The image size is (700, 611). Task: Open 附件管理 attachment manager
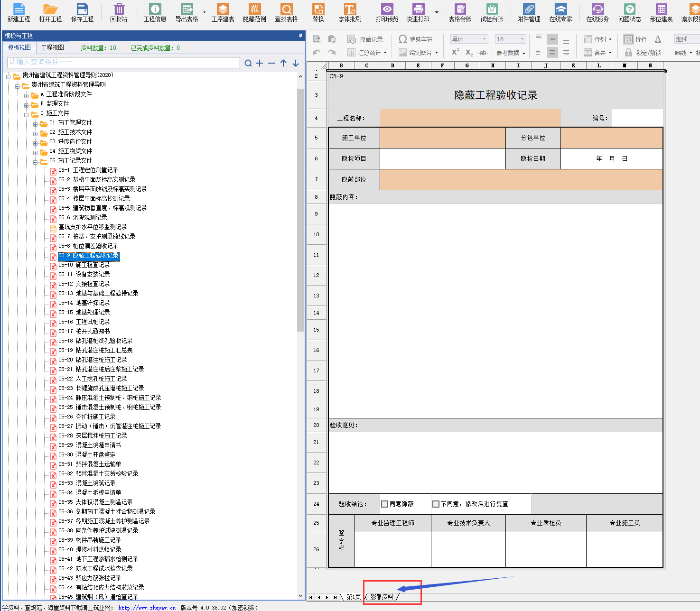pos(529,12)
